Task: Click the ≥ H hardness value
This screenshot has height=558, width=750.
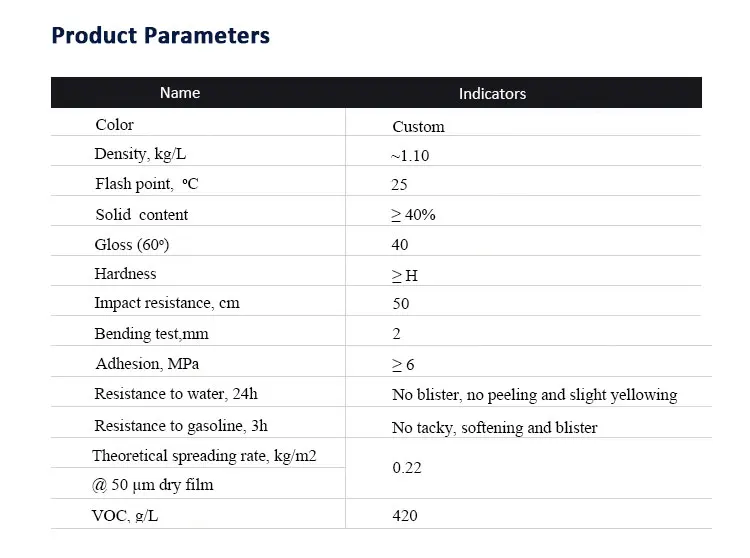Action: tap(405, 275)
